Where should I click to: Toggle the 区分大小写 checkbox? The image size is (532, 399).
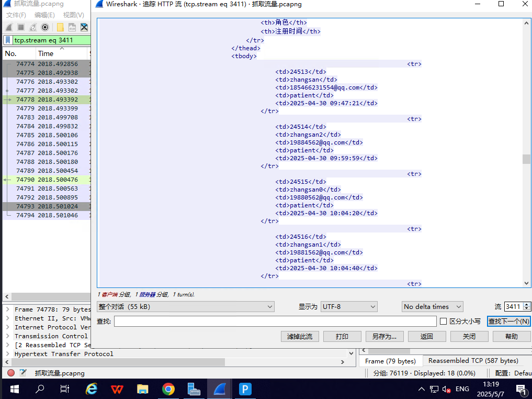click(443, 321)
